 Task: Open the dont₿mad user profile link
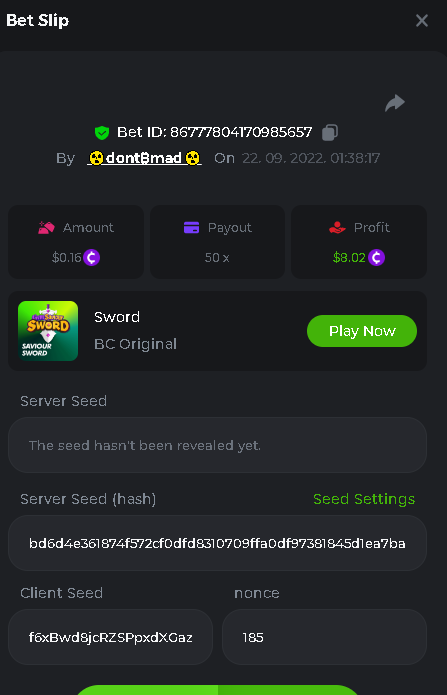click(x=145, y=158)
